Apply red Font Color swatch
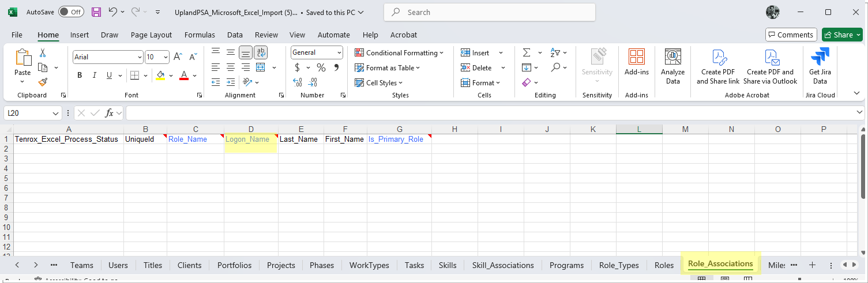The image size is (868, 283). coord(184,76)
